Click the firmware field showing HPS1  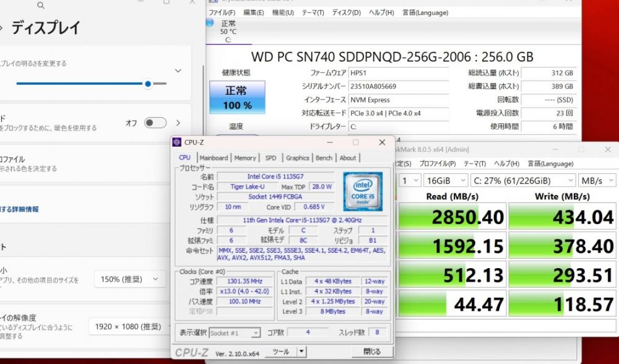pos(398,73)
